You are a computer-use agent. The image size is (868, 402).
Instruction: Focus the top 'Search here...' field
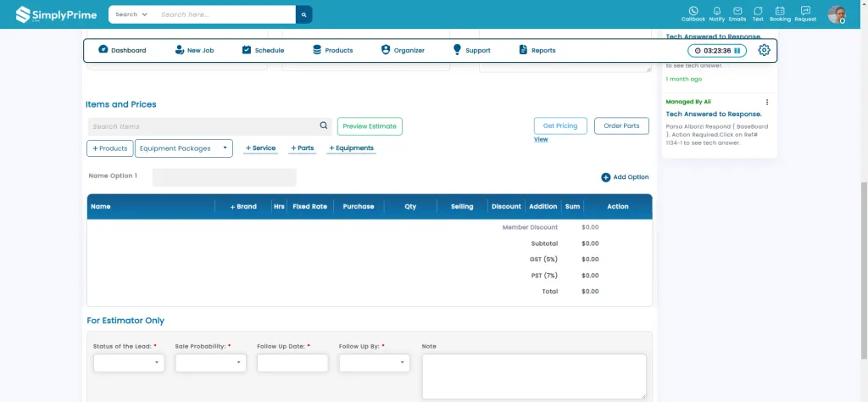click(224, 14)
